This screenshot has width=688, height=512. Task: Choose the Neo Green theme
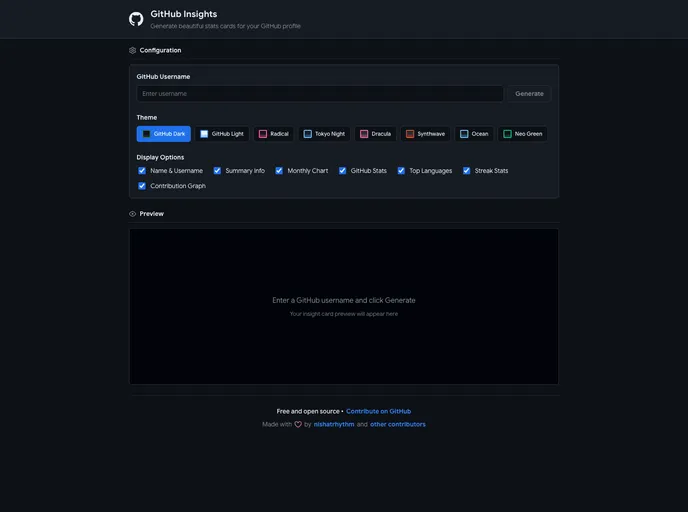tap(523, 134)
